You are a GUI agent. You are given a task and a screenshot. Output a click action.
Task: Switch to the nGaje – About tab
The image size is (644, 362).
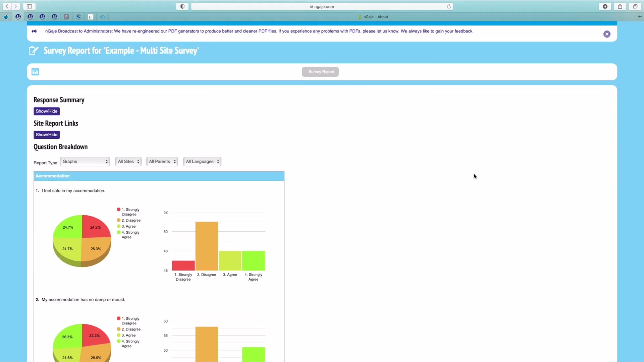pyautogui.click(x=373, y=17)
